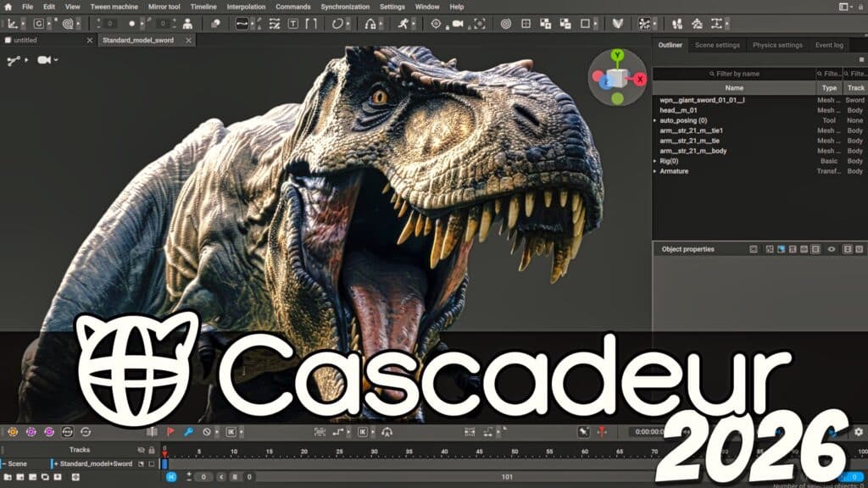868x488 pixels.
Task: Select the camera icon below the viewport tabs
Action: pyautogui.click(x=44, y=59)
